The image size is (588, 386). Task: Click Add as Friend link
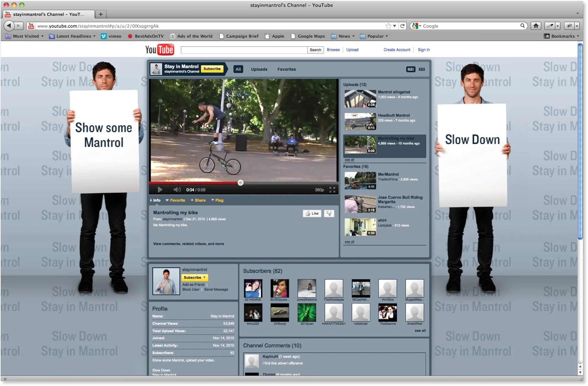(193, 285)
